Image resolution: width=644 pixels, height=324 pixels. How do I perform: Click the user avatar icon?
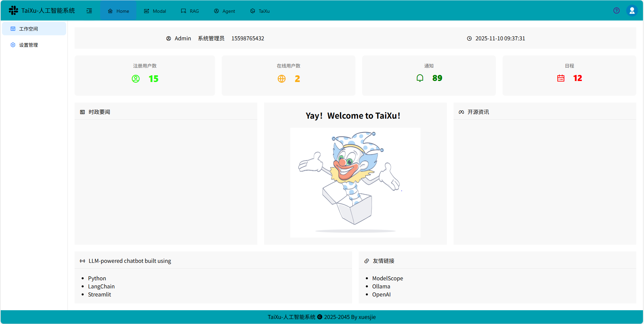[x=632, y=10]
